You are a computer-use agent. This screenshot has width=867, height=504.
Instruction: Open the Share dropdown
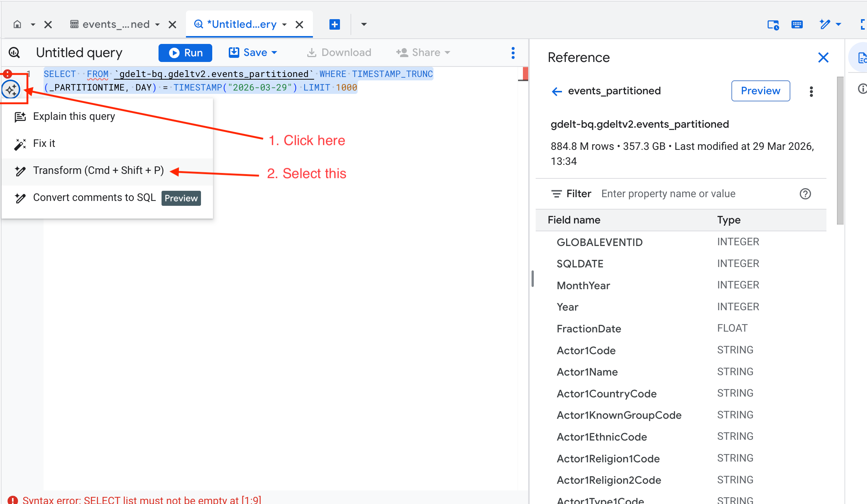click(423, 53)
